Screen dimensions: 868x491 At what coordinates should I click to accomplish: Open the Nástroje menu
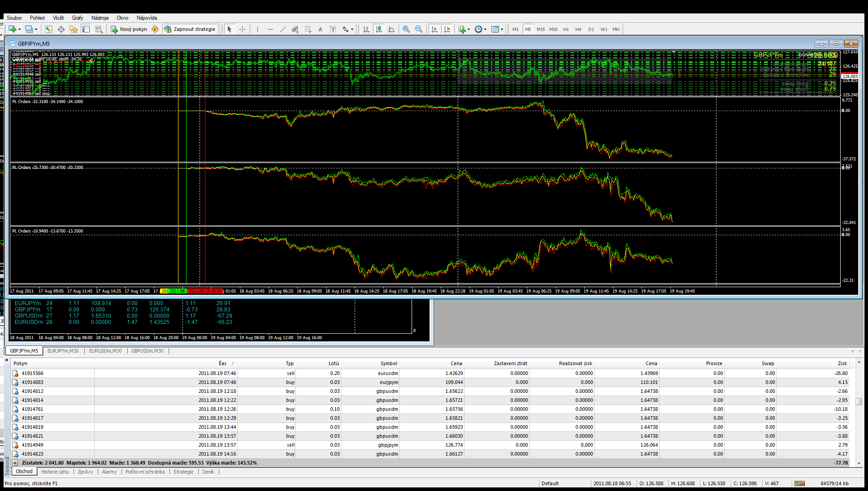(x=100, y=18)
